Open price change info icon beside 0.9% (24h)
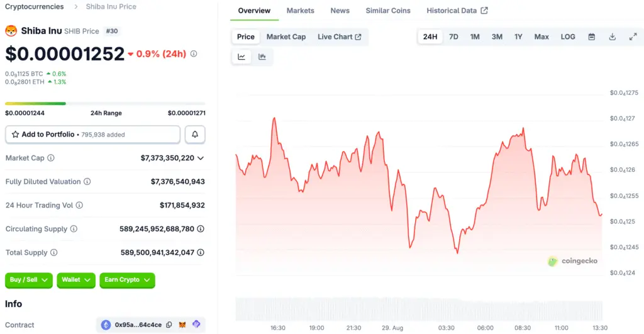This screenshot has height=334, width=644. point(194,54)
